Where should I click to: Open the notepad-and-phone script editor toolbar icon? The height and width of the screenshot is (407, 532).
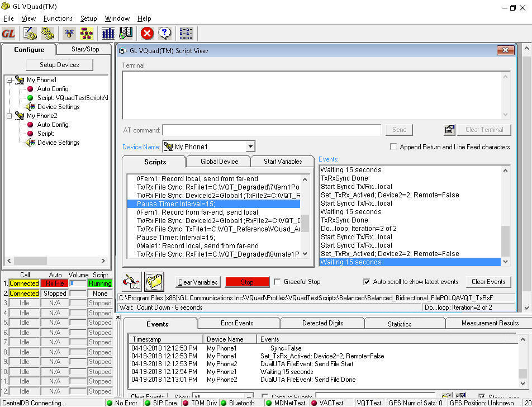[30, 34]
